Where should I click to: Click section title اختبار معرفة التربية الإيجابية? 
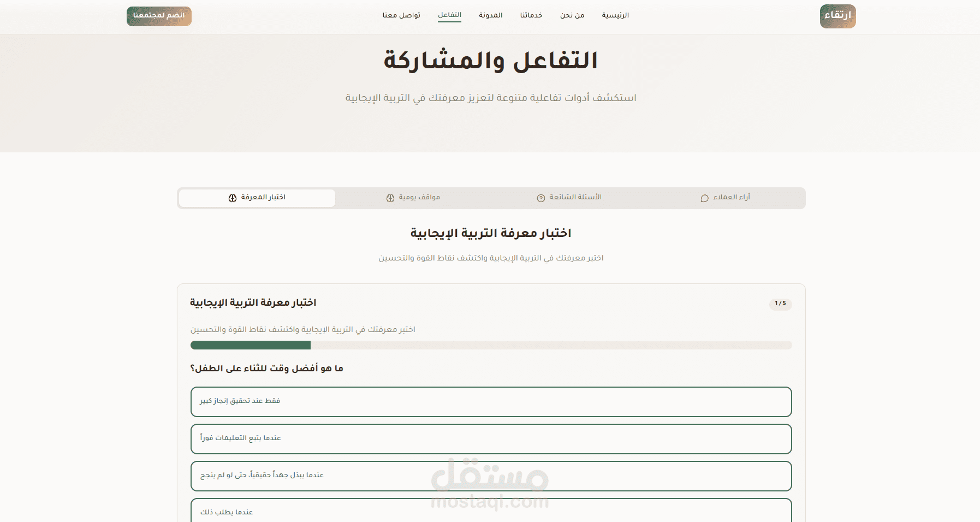tap(491, 233)
